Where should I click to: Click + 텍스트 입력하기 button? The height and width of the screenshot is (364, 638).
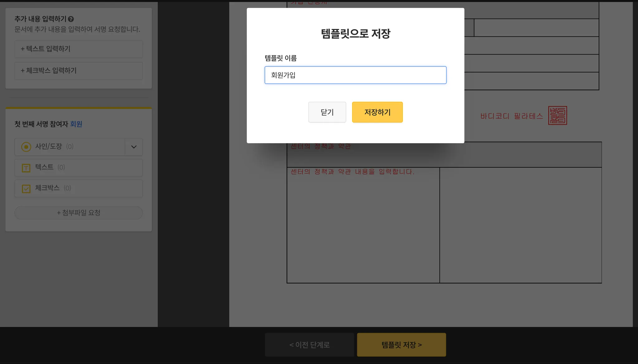79,49
